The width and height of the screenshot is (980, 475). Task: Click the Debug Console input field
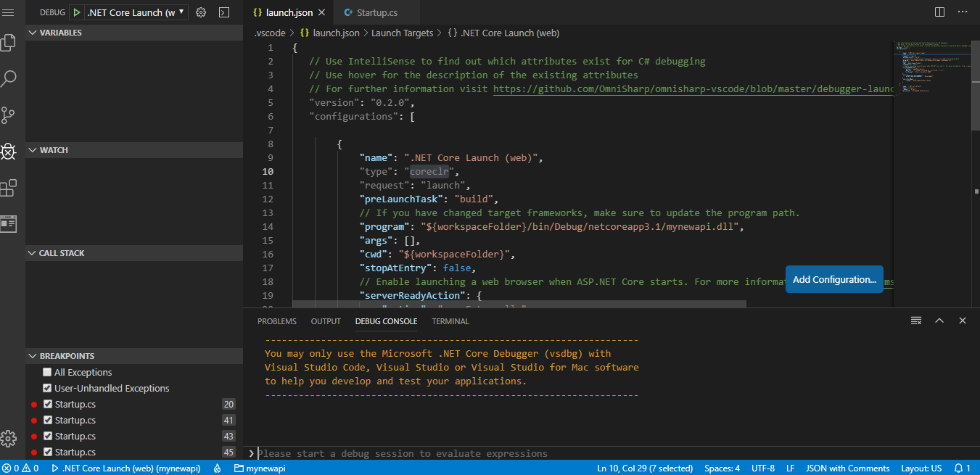508,453
